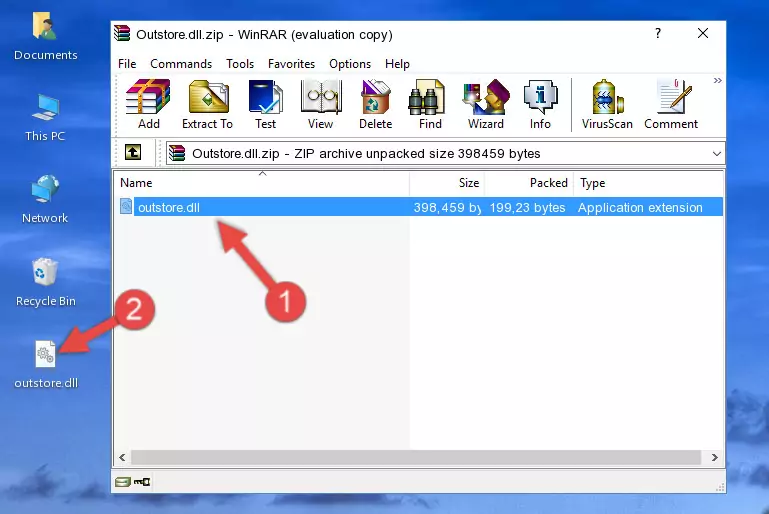Open the Favorites menu
The width and height of the screenshot is (769, 514).
click(291, 64)
